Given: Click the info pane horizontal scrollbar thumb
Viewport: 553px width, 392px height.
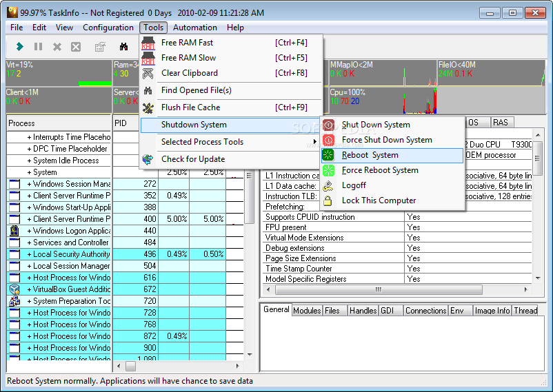Looking at the screenshot, I should (x=379, y=290).
